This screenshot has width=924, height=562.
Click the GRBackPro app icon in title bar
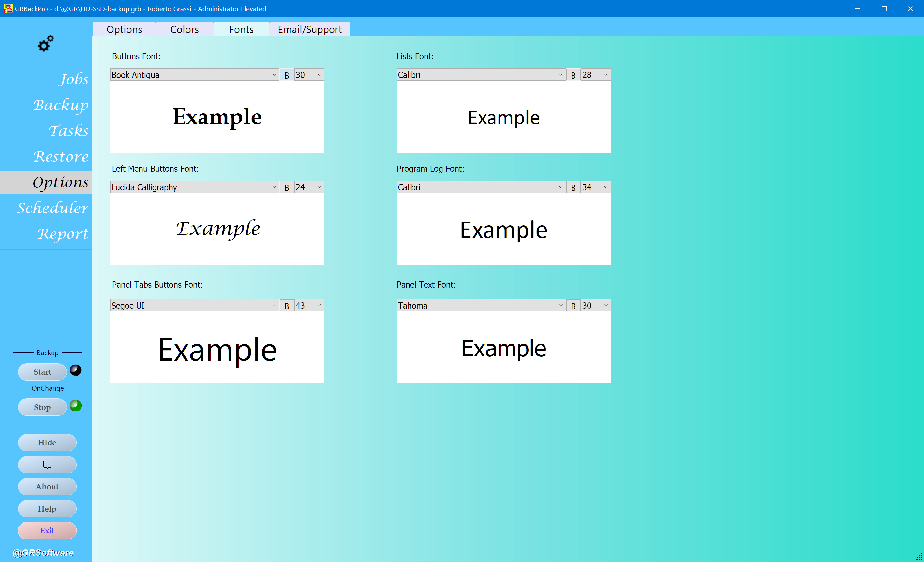tap(8, 8)
